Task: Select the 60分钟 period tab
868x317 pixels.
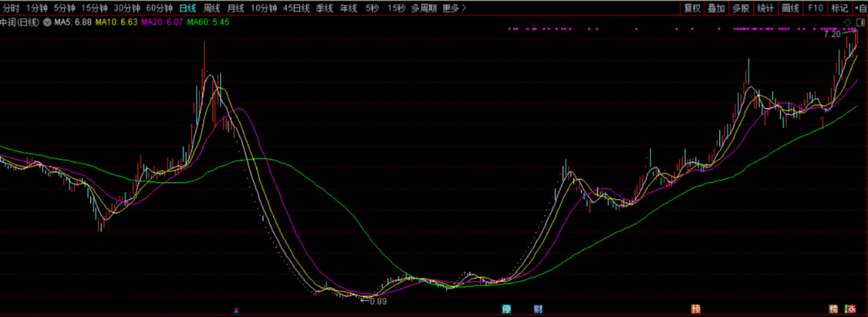Action: point(159,8)
